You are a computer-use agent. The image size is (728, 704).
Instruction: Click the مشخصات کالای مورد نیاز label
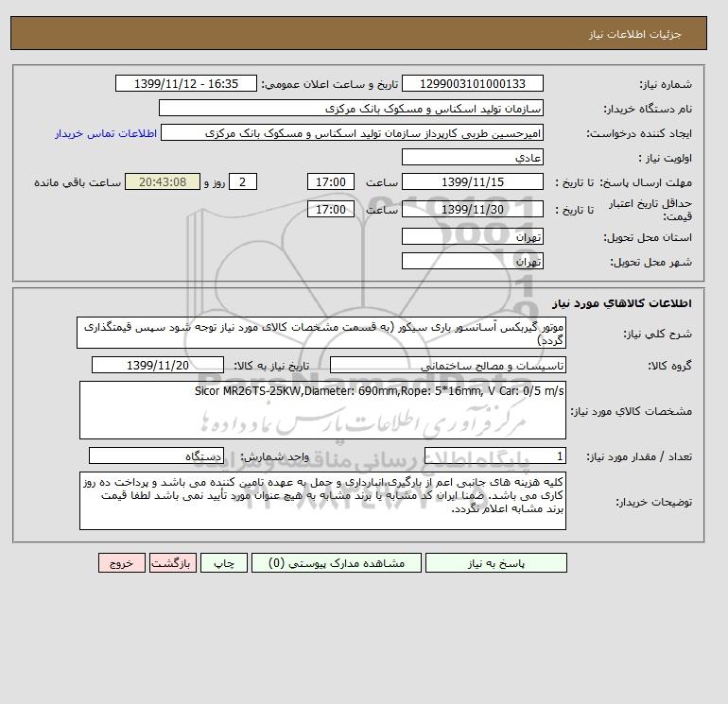tap(631, 411)
